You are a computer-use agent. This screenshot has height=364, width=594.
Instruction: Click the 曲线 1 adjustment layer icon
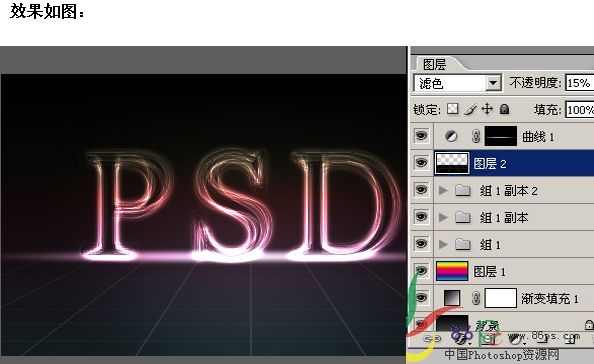pyautogui.click(x=451, y=136)
